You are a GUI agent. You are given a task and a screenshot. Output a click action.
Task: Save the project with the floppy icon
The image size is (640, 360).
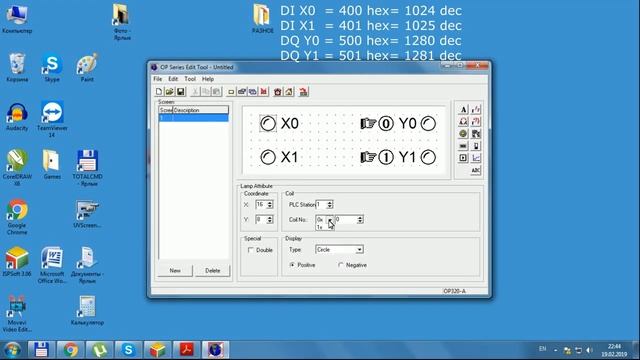(180, 91)
